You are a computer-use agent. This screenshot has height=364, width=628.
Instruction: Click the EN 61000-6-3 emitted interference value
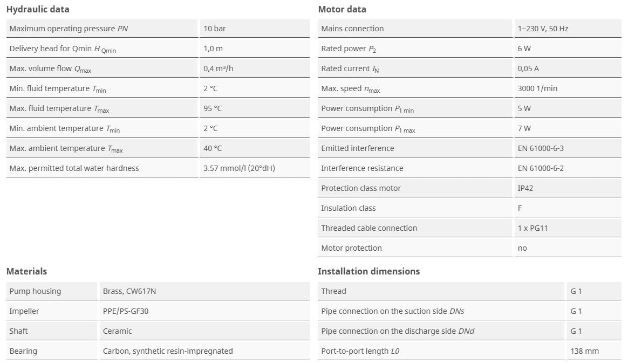pyautogui.click(x=541, y=148)
